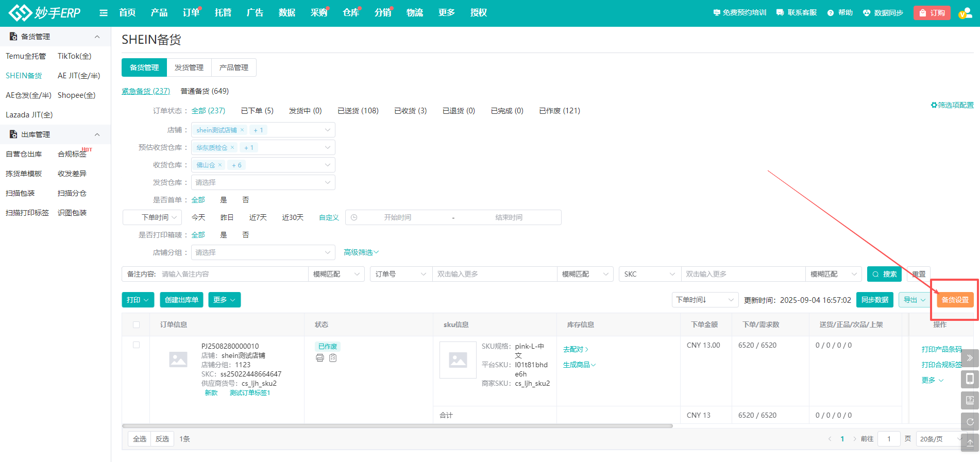Click the clipboard icon under 已作废 status
The image size is (980, 462).
(333, 358)
